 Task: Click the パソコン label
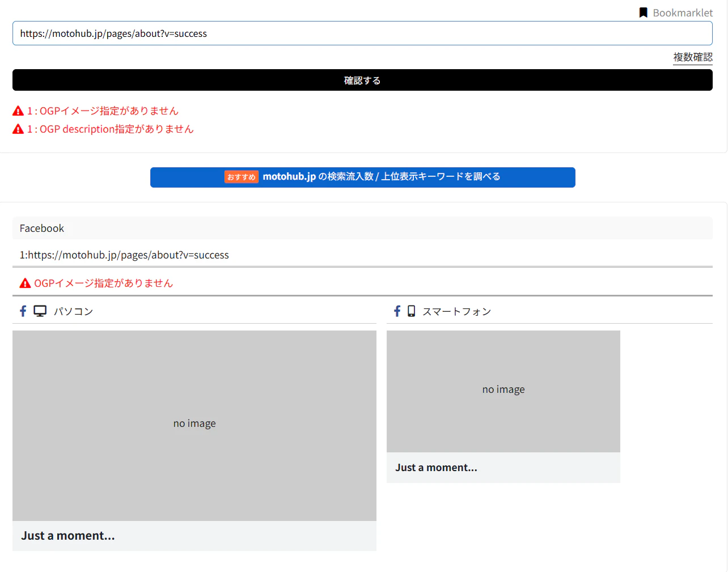[73, 311]
